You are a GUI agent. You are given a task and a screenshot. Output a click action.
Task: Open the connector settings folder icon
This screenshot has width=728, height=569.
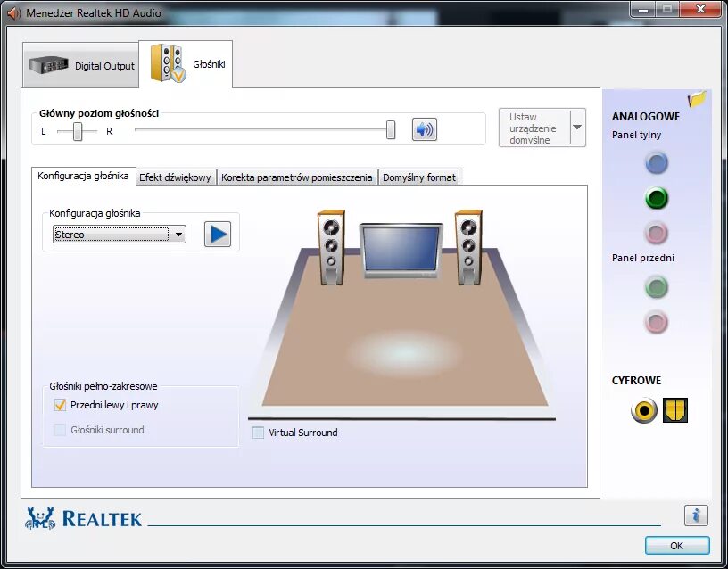[x=697, y=98]
